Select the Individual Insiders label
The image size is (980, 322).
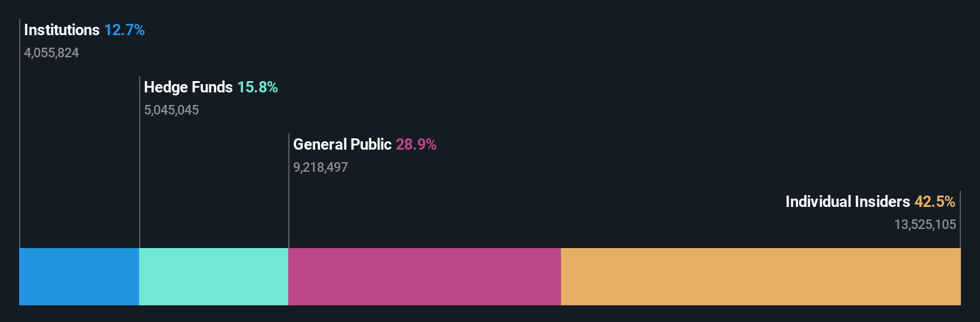[848, 202]
